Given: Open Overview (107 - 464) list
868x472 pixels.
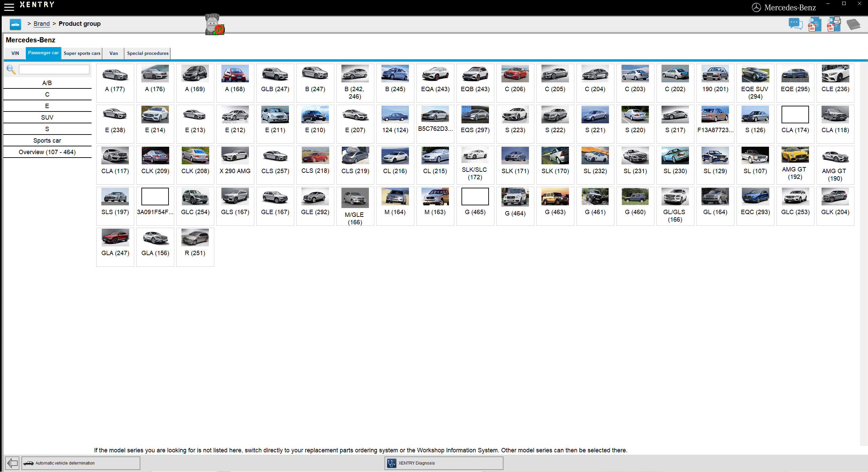Looking at the screenshot, I should click(x=47, y=152).
